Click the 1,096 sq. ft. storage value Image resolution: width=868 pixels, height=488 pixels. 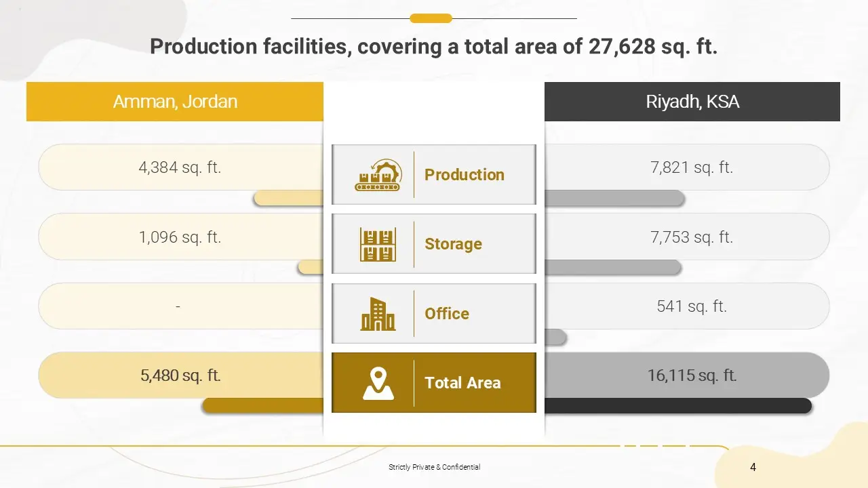(180, 237)
